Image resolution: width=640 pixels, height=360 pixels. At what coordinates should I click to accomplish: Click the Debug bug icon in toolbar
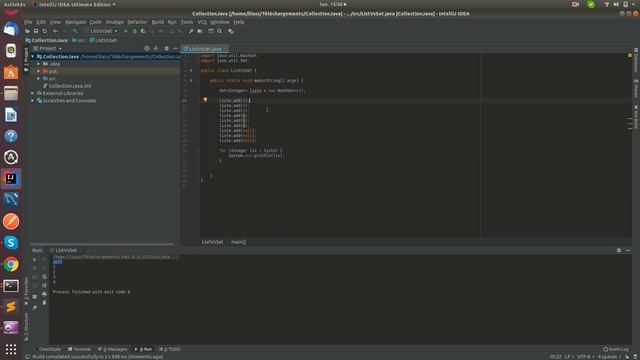(x=134, y=31)
